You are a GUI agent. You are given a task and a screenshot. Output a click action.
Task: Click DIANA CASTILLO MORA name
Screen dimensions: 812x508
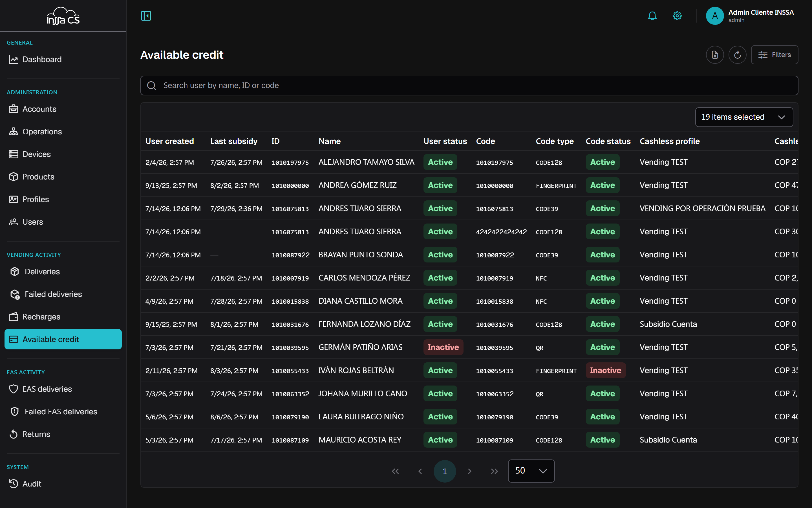coord(360,301)
